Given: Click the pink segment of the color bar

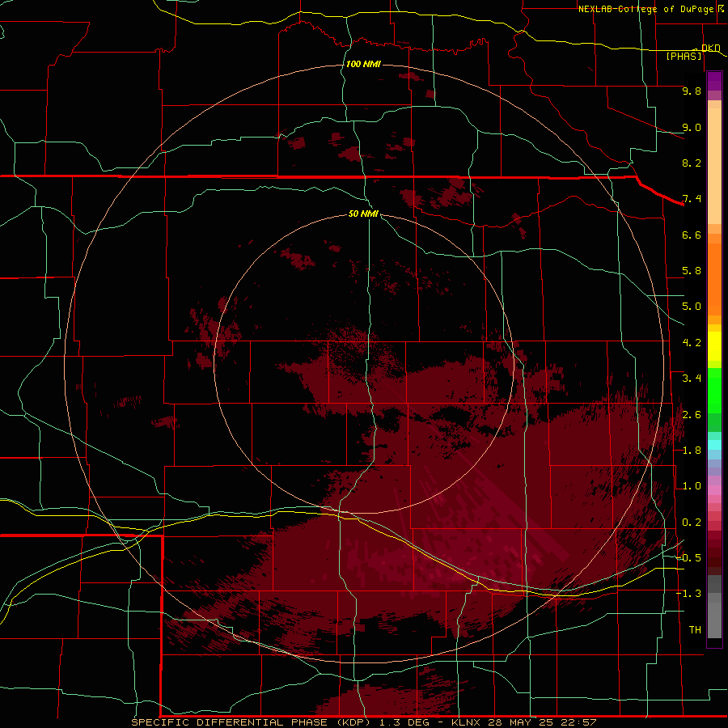Looking at the screenshot, I should pyautogui.click(x=714, y=490).
